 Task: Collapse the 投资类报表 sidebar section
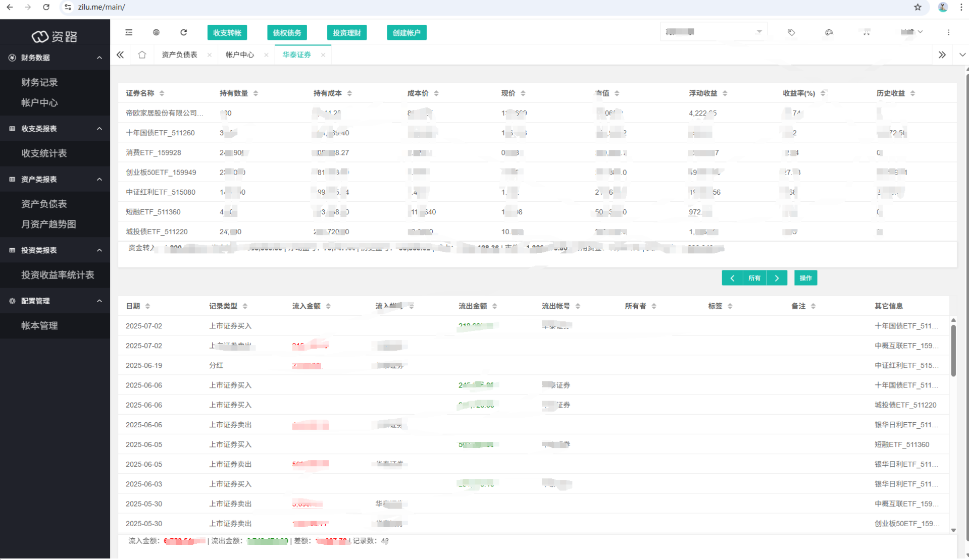click(x=99, y=250)
